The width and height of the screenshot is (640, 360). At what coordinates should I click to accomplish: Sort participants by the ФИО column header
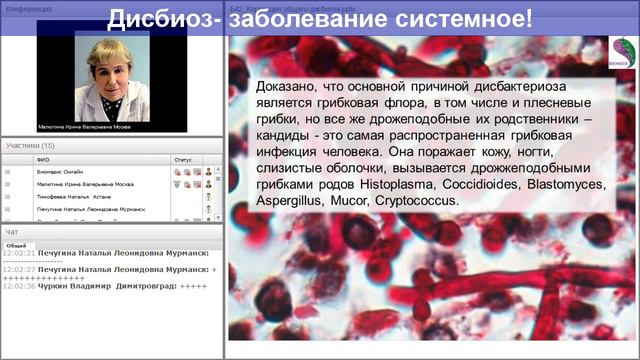click(102, 160)
